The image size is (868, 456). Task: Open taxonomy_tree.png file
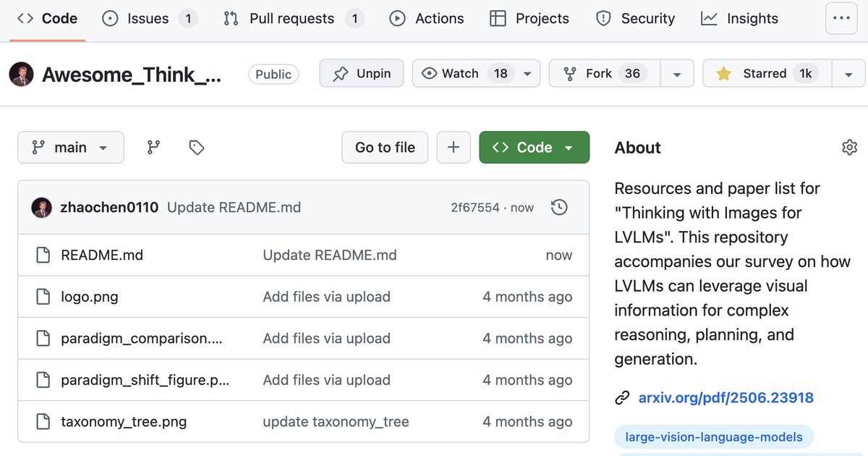click(x=124, y=421)
